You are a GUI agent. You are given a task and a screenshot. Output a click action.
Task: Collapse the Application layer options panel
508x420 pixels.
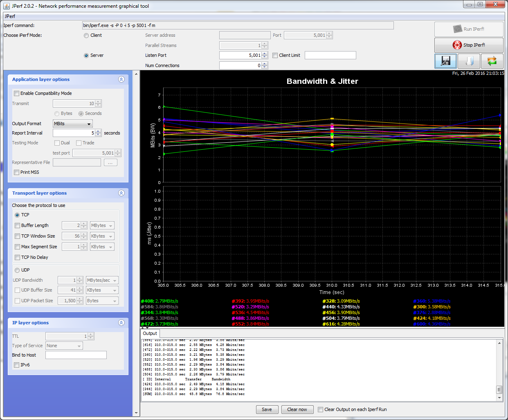pyautogui.click(x=121, y=79)
